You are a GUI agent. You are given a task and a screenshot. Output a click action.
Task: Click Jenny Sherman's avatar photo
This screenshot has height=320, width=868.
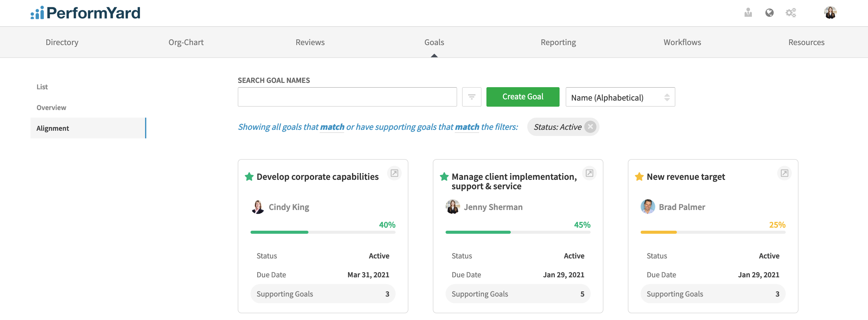[453, 207]
